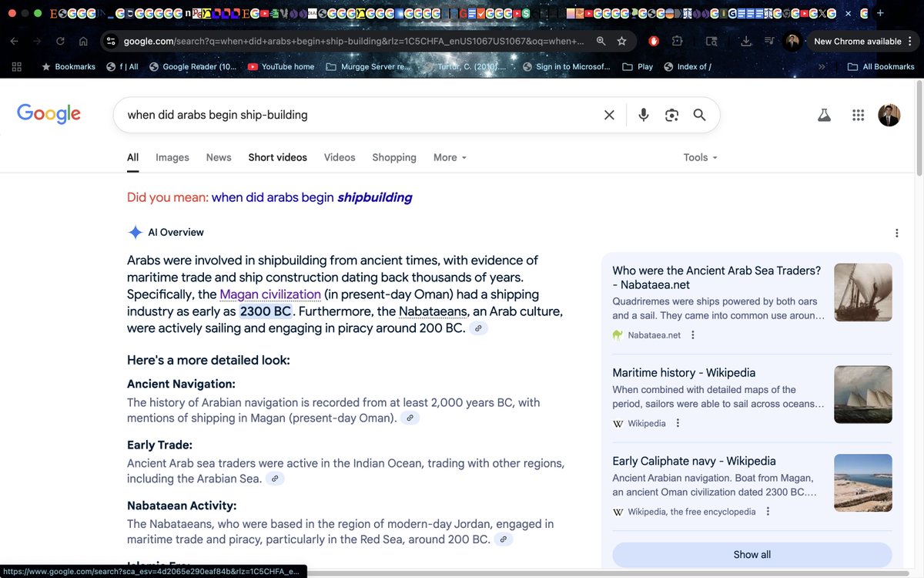
Task: Open the sailing ship thumbnail for Nabataea.net
Action: click(863, 293)
